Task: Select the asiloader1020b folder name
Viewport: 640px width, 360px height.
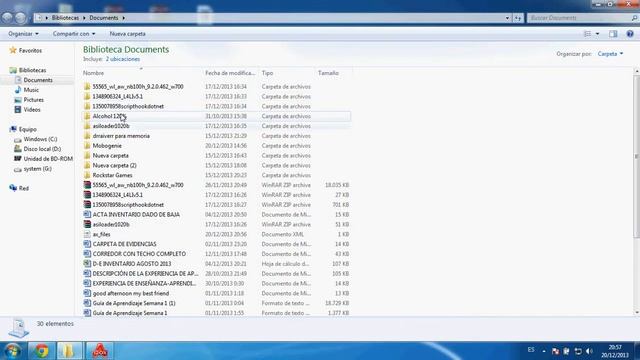Action: pyautogui.click(x=111, y=126)
